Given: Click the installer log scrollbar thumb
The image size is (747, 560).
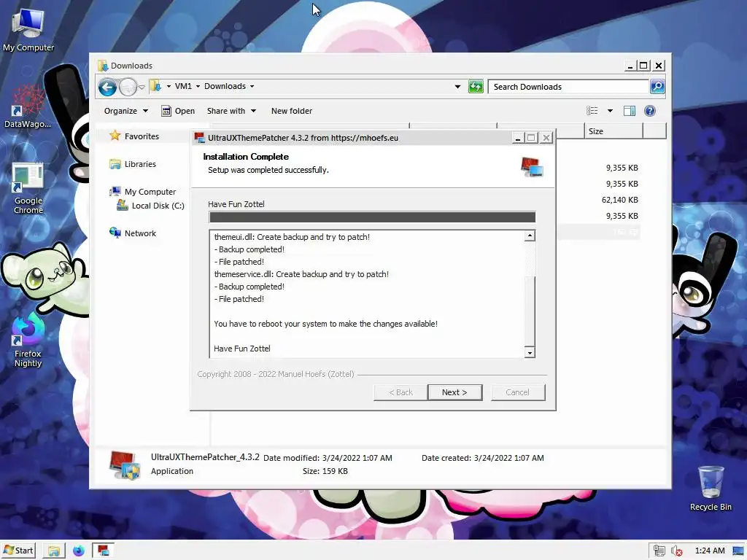Looking at the screenshot, I should [x=530, y=311].
